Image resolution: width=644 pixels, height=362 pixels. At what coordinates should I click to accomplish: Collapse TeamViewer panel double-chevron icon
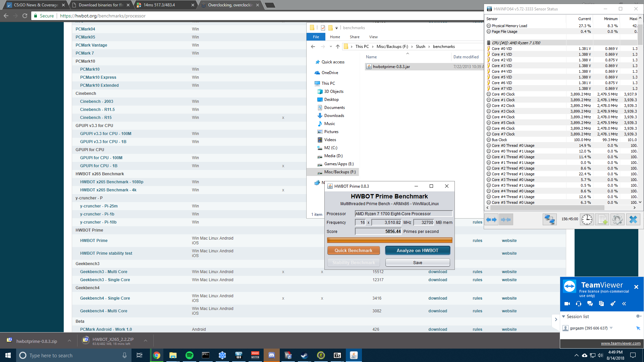coord(624,304)
